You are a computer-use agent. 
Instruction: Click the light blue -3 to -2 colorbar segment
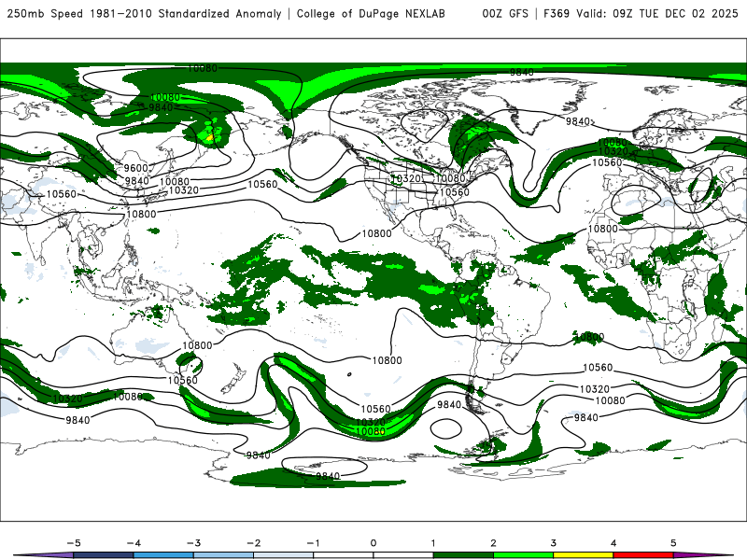223,555
